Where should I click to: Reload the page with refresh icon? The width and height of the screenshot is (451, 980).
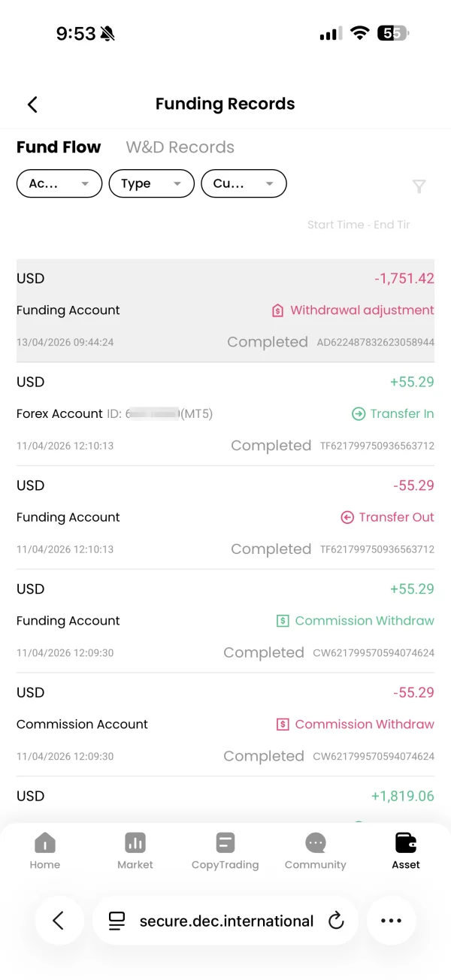click(337, 921)
